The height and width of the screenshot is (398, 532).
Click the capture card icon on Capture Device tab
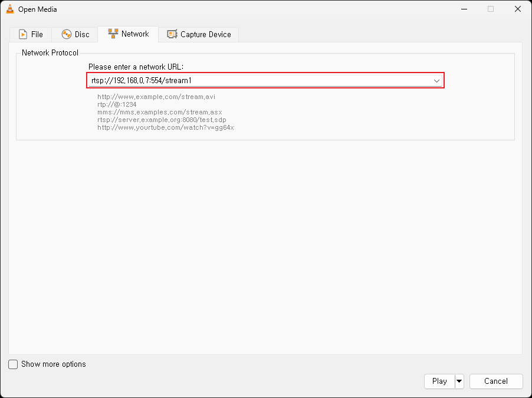[x=172, y=35]
